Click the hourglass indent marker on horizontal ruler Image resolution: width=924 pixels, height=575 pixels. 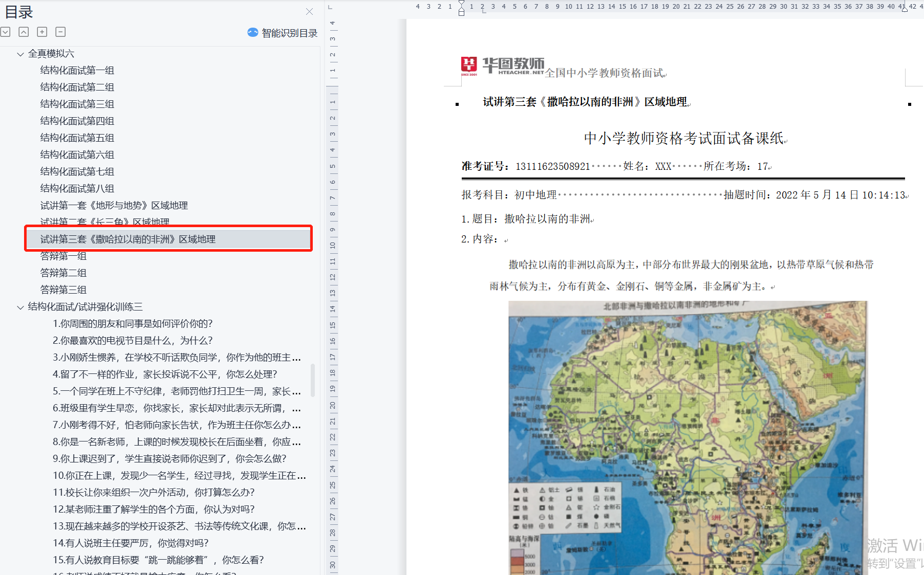(461, 7)
